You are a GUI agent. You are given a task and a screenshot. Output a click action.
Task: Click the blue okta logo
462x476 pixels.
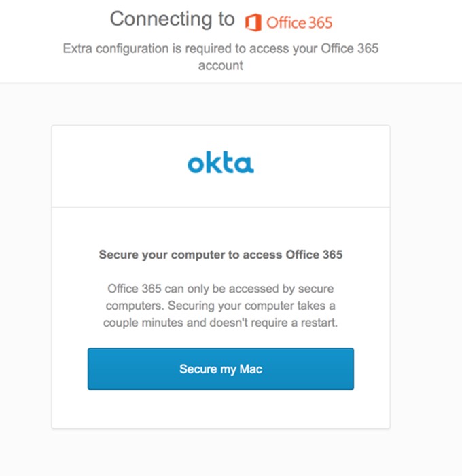[220, 164]
